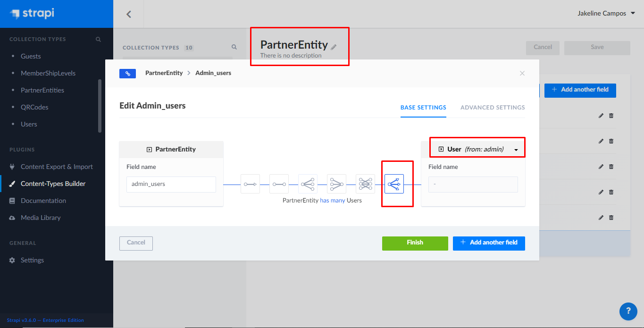Go back using the left chevron arrow

coord(128,14)
